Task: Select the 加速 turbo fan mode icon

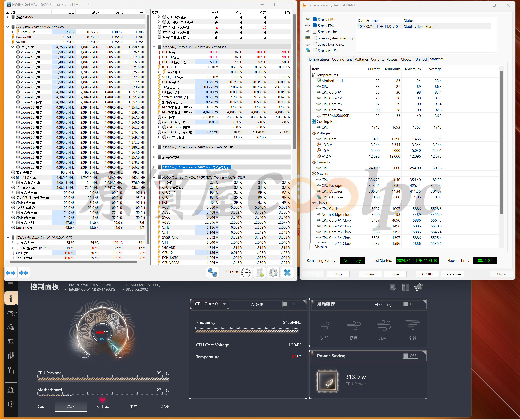Action: pos(383,326)
